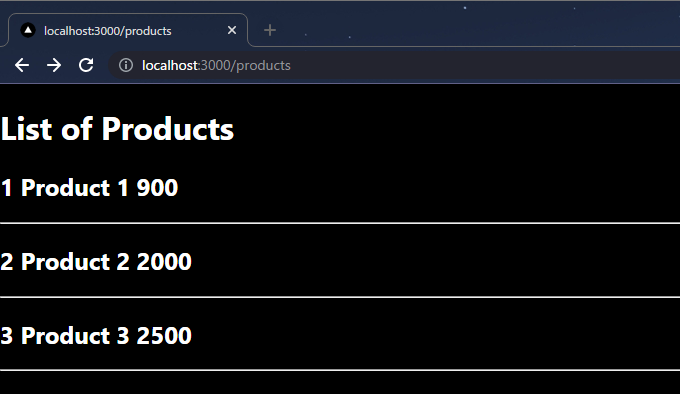680x394 pixels.
Task: View site information icon in address bar
Action: (x=126, y=65)
